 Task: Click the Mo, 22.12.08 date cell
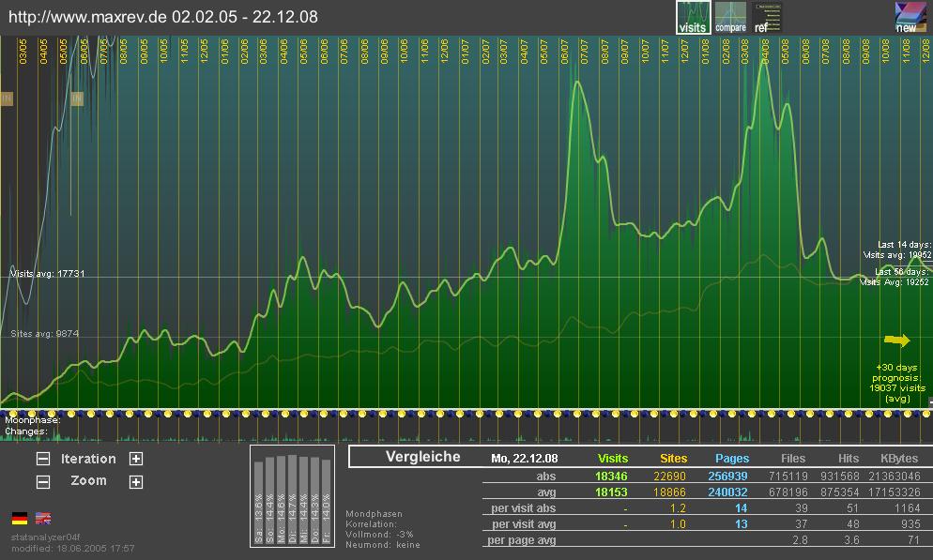(x=522, y=459)
